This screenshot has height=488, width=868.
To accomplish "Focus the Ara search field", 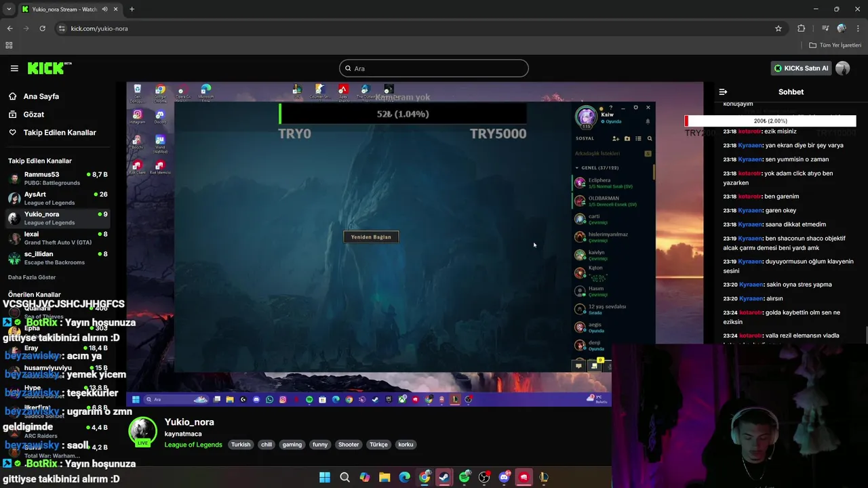I will 434,68.
